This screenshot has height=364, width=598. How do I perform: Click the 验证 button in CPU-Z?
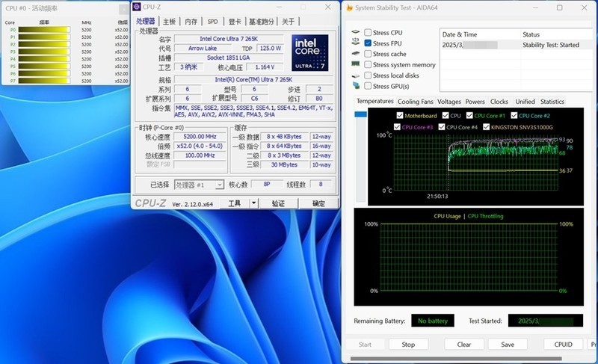(x=278, y=203)
